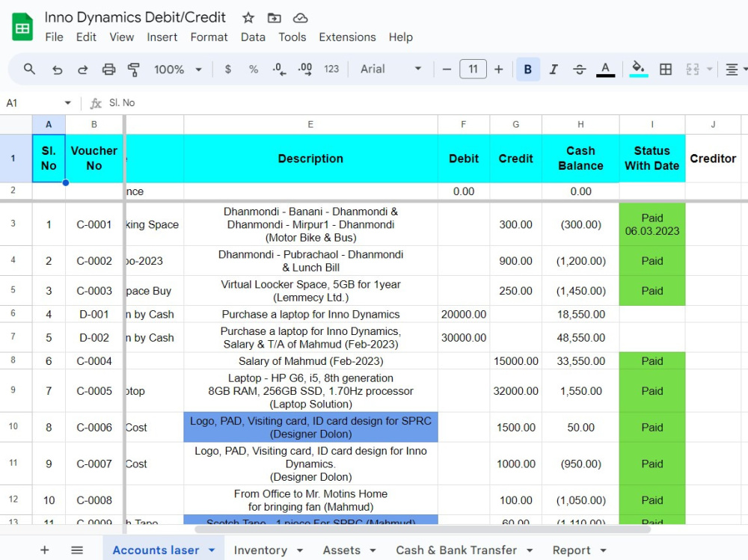Open the search menus magnifier
The image size is (748, 560).
[x=30, y=70]
